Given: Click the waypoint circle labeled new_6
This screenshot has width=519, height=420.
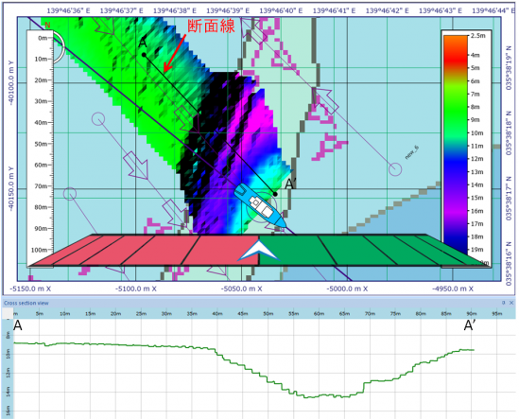Looking at the screenshot, I should coord(395,169).
